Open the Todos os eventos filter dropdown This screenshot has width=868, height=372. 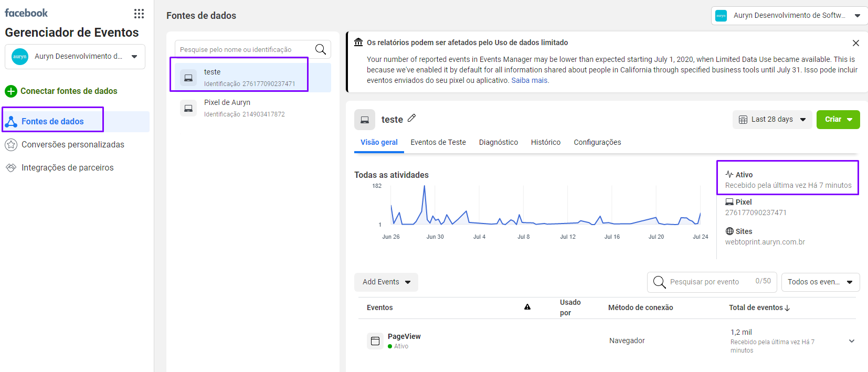[821, 282]
